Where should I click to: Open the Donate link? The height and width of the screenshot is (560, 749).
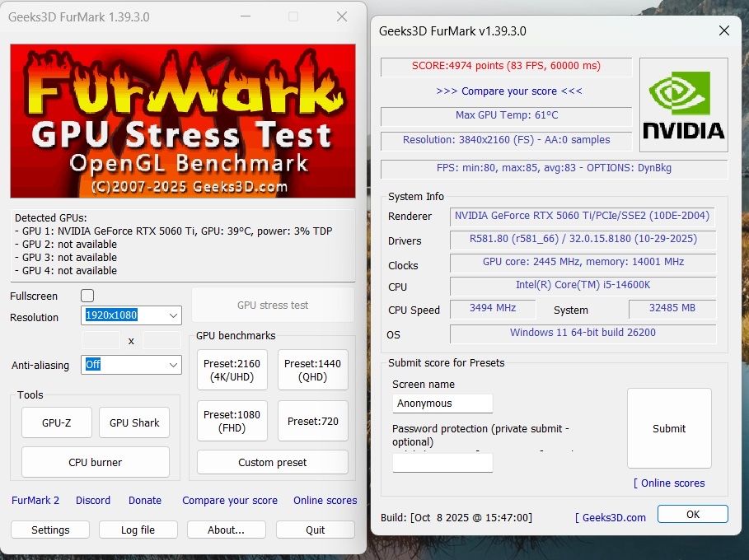(x=145, y=501)
